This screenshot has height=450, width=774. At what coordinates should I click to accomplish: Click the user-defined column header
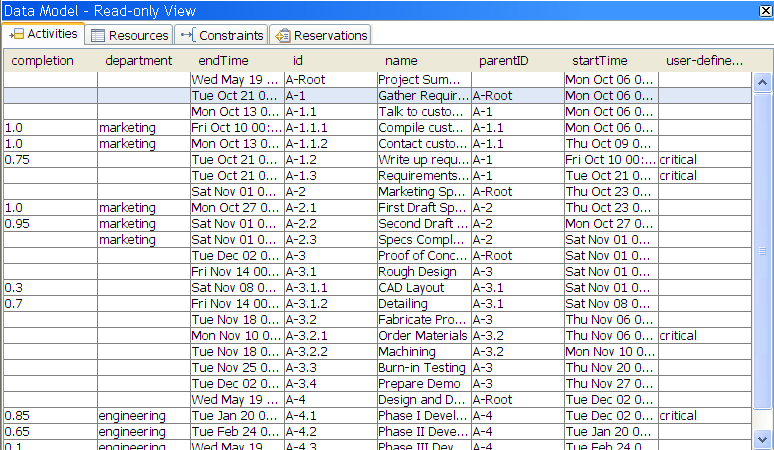pyautogui.click(x=704, y=61)
